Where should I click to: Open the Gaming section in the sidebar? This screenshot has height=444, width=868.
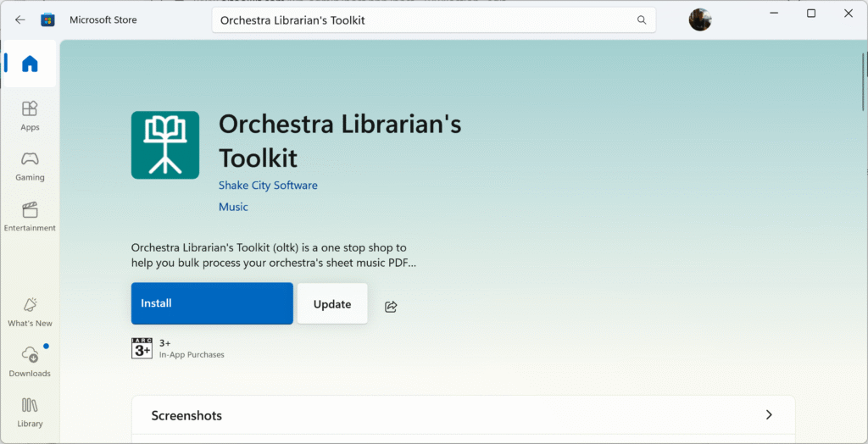point(30,167)
